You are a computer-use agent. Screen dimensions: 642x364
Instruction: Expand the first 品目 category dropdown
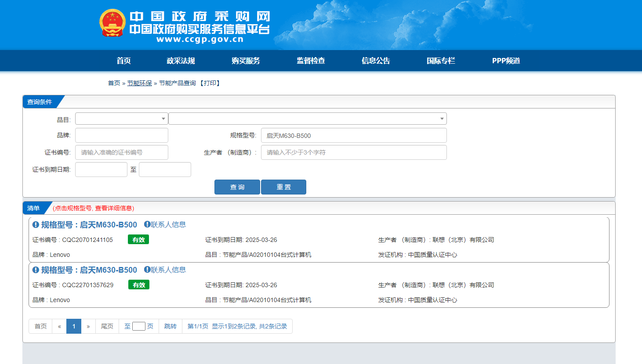122,119
